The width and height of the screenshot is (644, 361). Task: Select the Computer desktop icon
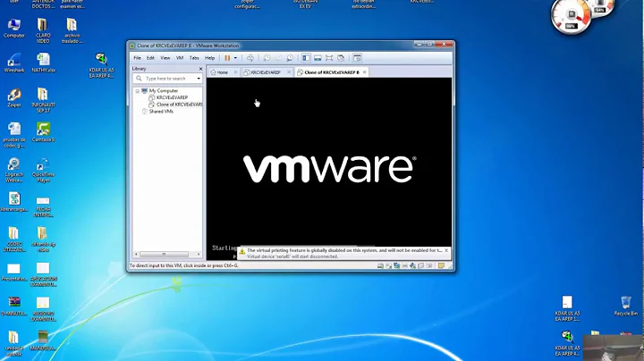click(14, 29)
